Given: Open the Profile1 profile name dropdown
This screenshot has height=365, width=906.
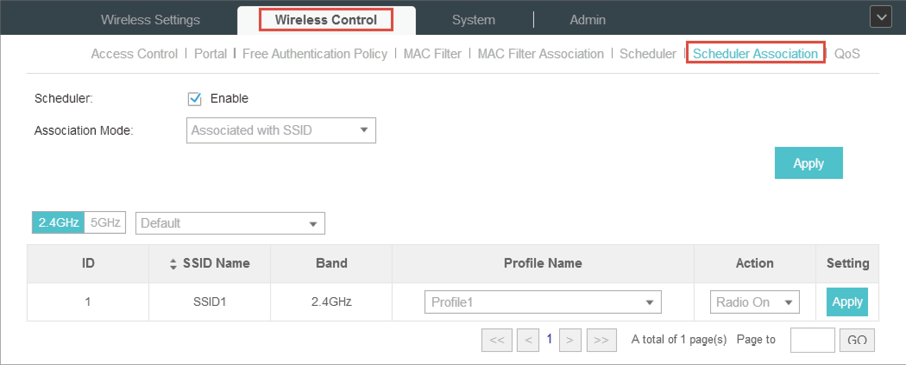Looking at the screenshot, I should pos(543,302).
